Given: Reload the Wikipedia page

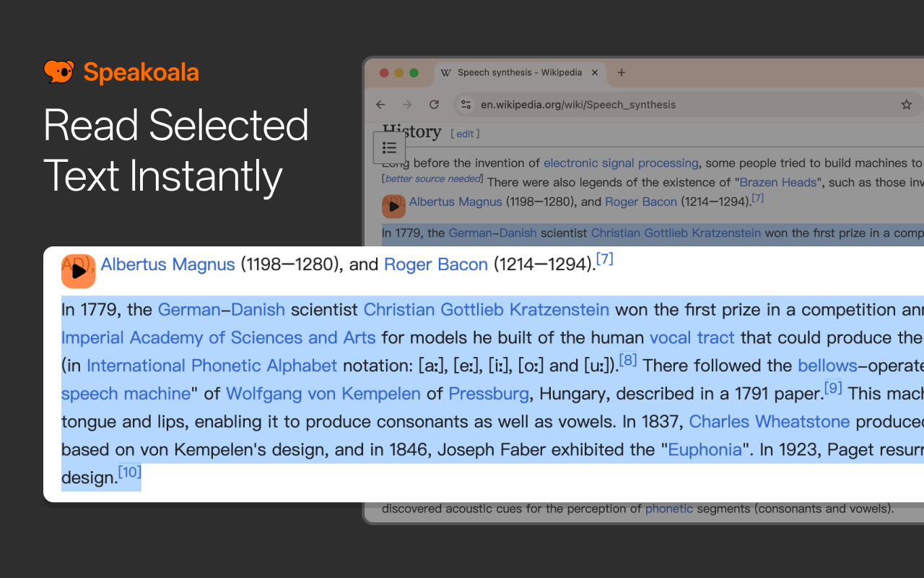Looking at the screenshot, I should tap(434, 104).
